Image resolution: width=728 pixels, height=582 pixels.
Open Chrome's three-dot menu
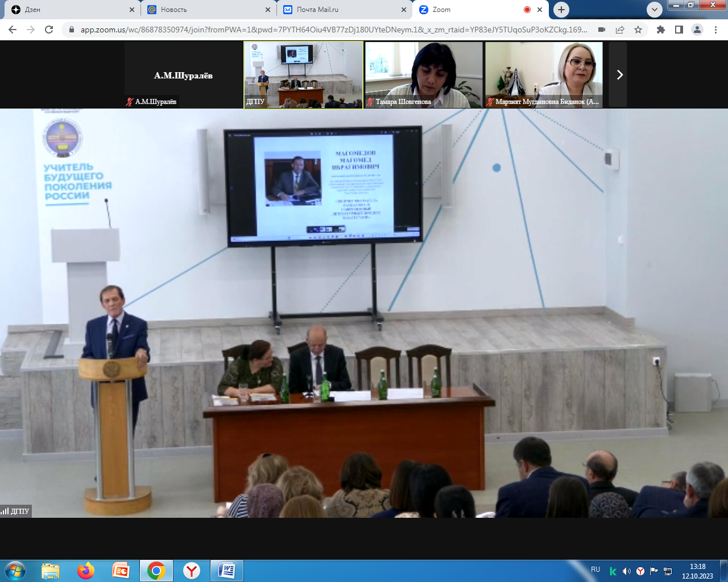[715, 30]
